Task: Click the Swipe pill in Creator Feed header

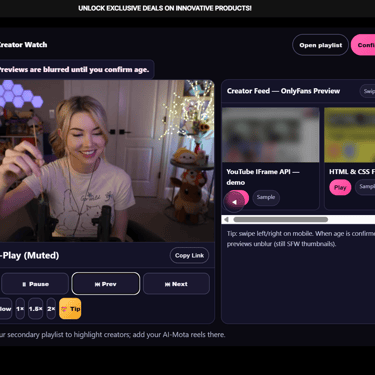Action: [x=367, y=91]
